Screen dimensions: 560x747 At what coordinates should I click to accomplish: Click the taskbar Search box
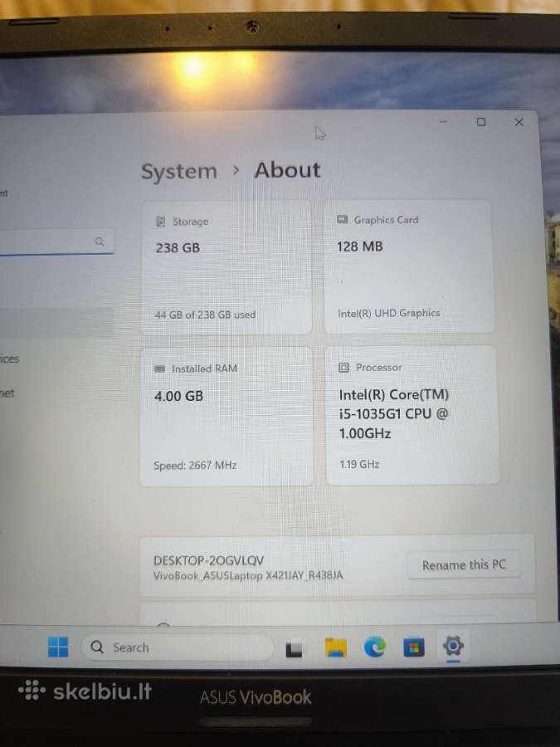178,647
